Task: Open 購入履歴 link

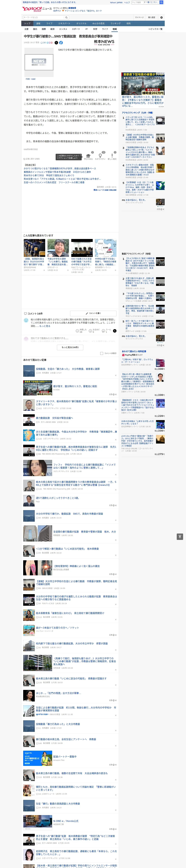Action: (x=152, y=18)
